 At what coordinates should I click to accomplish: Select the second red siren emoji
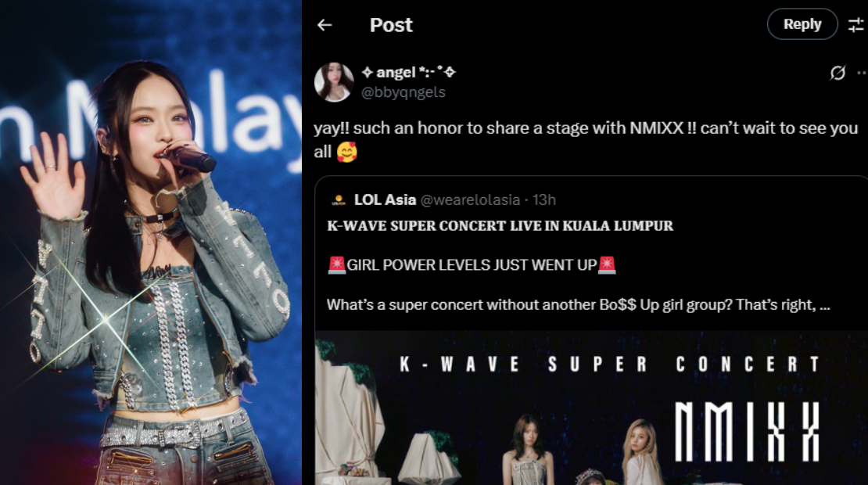607,265
